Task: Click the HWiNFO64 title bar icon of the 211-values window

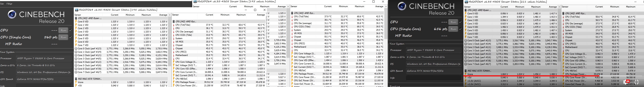Action: 466,2
